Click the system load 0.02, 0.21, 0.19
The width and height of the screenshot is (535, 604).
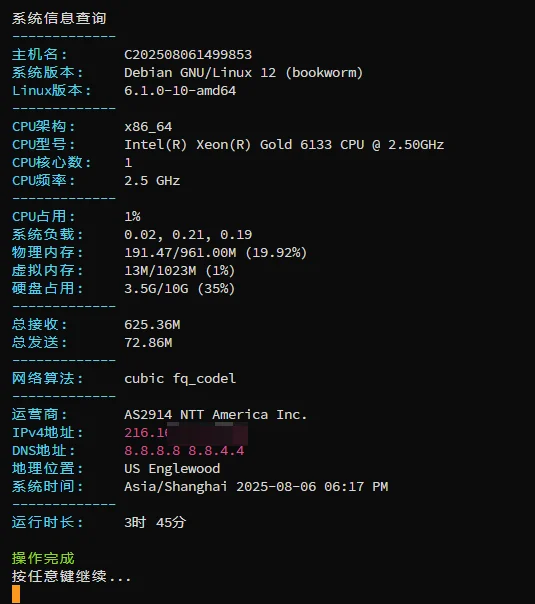point(188,235)
